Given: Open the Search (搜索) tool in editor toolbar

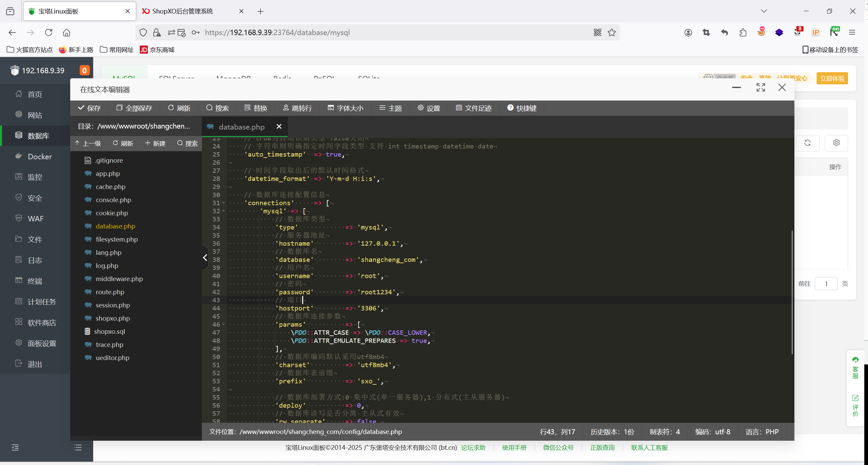Looking at the screenshot, I should tap(217, 108).
